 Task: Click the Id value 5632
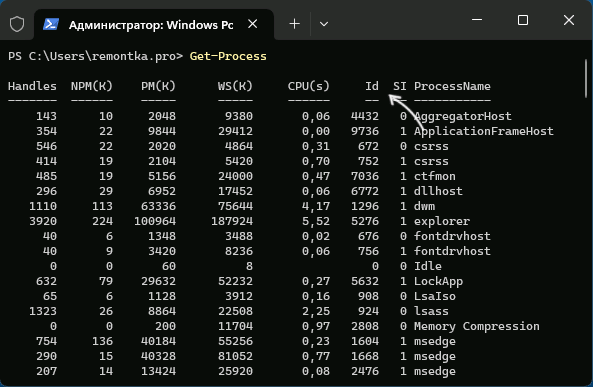coord(365,281)
